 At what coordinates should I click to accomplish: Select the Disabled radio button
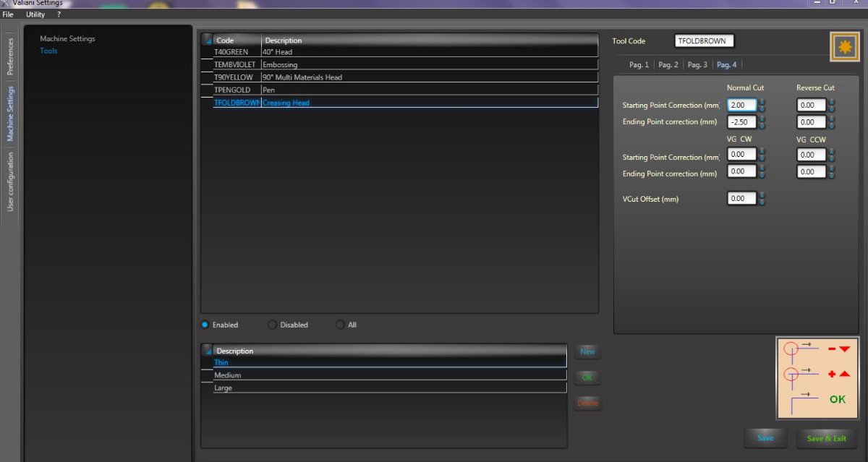(273, 325)
